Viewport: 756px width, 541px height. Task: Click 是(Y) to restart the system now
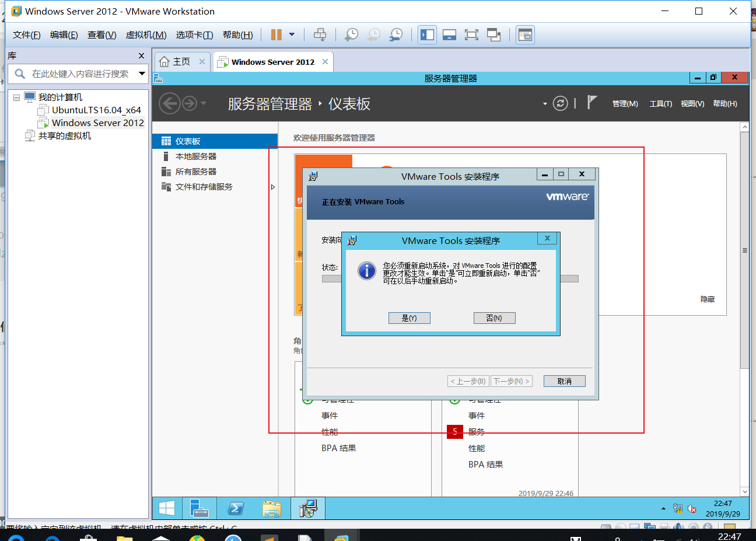(x=409, y=317)
